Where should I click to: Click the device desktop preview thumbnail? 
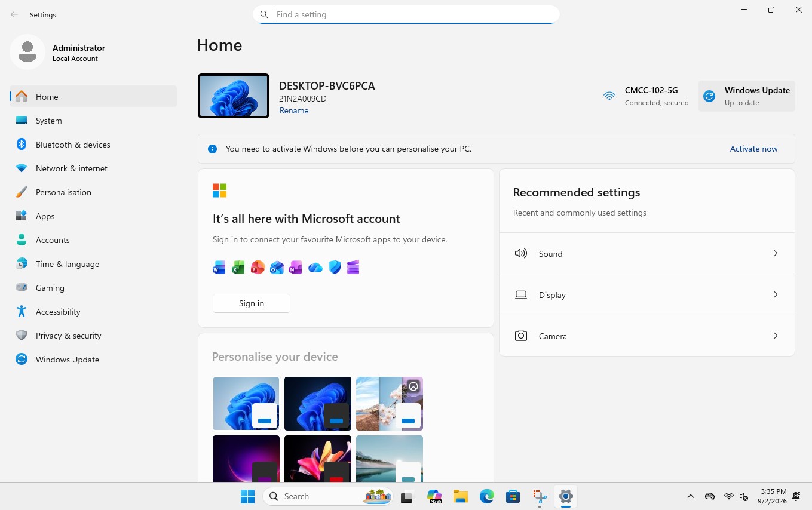[x=234, y=96]
